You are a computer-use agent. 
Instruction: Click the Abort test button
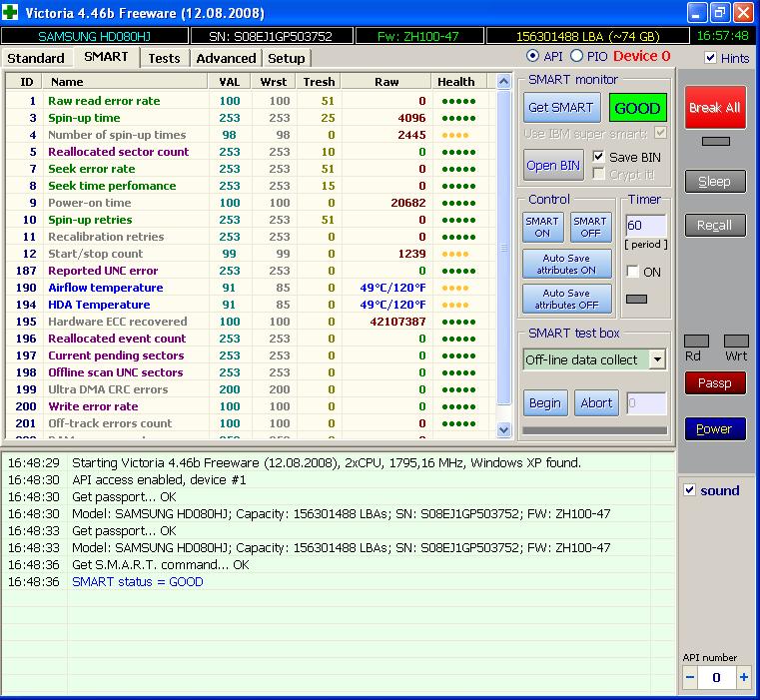596,402
